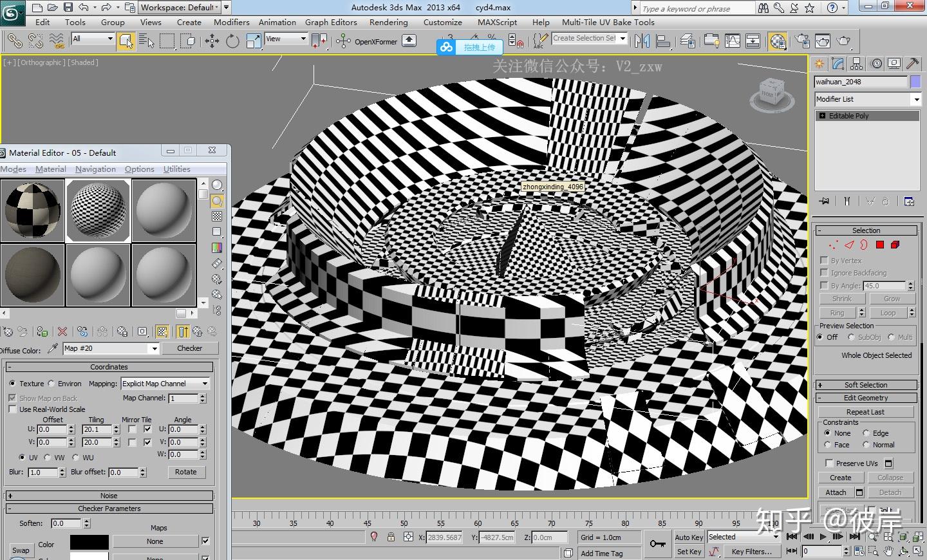
Task: Expand the Noise rollout
Action: (109, 496)
